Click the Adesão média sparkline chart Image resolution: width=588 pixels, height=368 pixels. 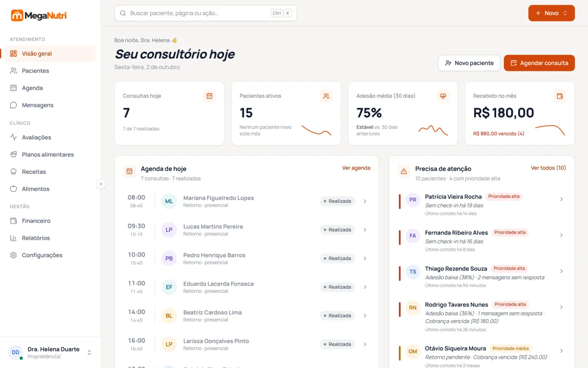tap(433, 130)
